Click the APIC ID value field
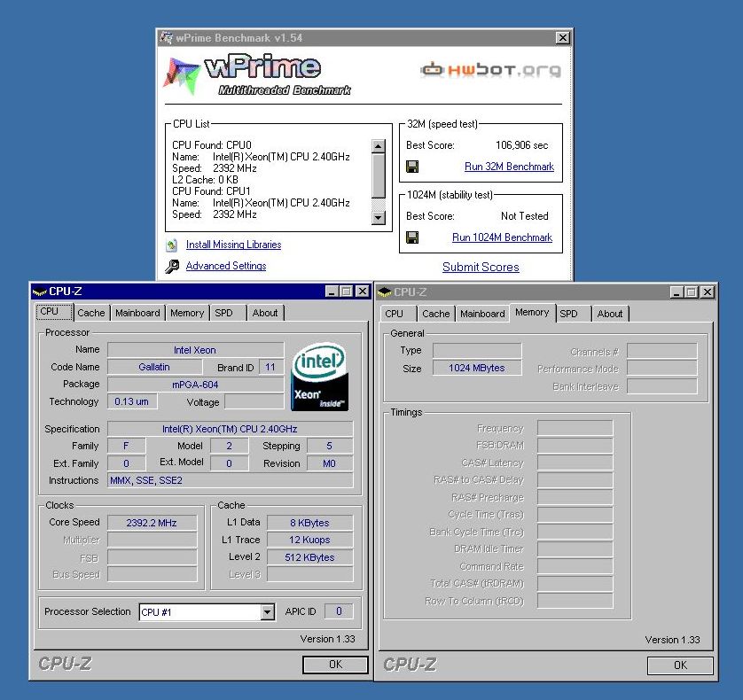Image resolution: width=743 pixels, height=700 pixels. pyautogui.click(x=339, y=611)
